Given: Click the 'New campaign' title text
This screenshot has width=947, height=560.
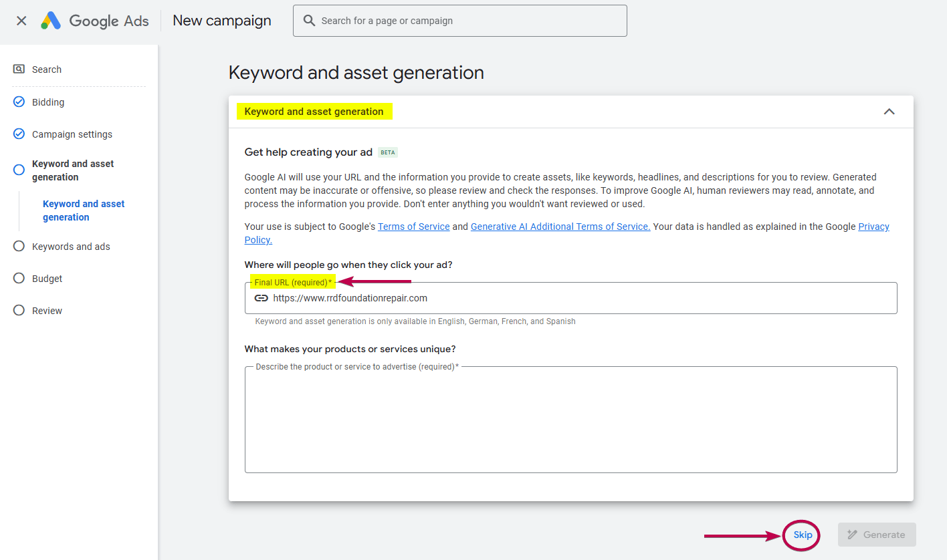Looking at the screenshot, I should tap(222, 21).
